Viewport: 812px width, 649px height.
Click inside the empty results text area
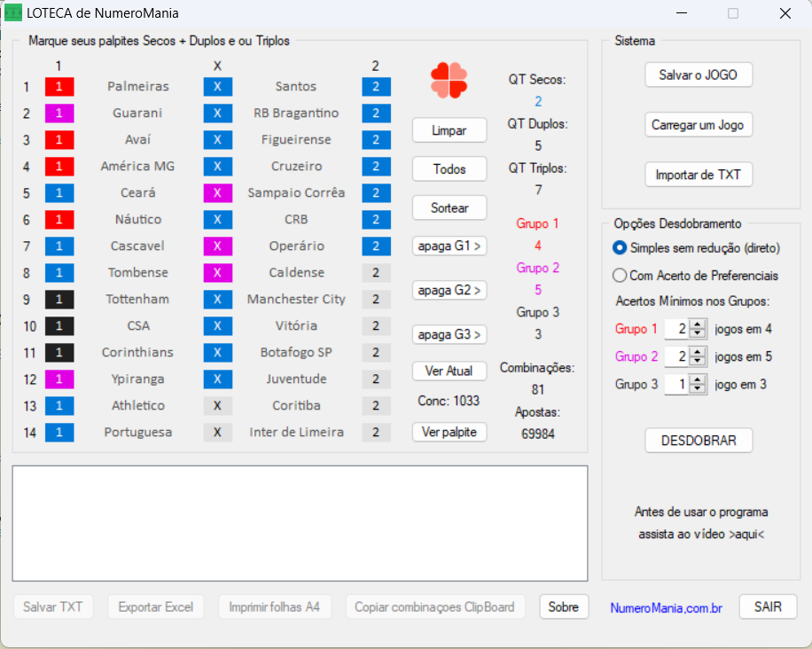point(300,523)
